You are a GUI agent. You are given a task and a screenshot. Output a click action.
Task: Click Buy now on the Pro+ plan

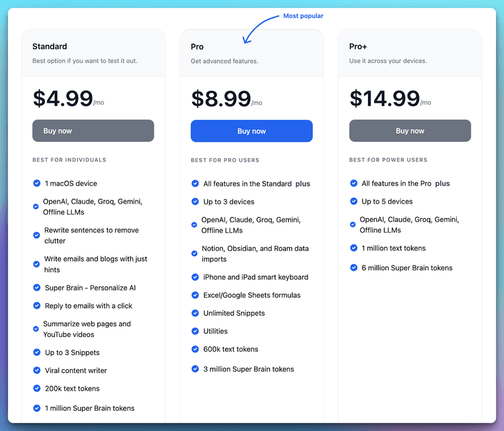tap(410, 130)
